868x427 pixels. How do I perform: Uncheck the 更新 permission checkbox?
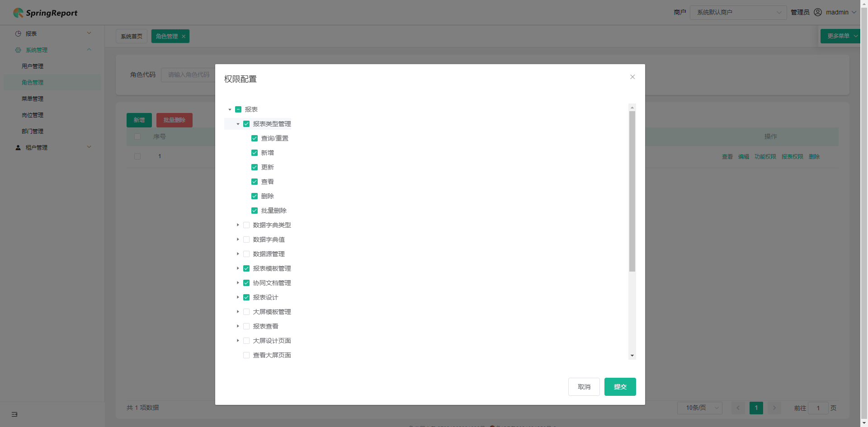coord(255,167)
